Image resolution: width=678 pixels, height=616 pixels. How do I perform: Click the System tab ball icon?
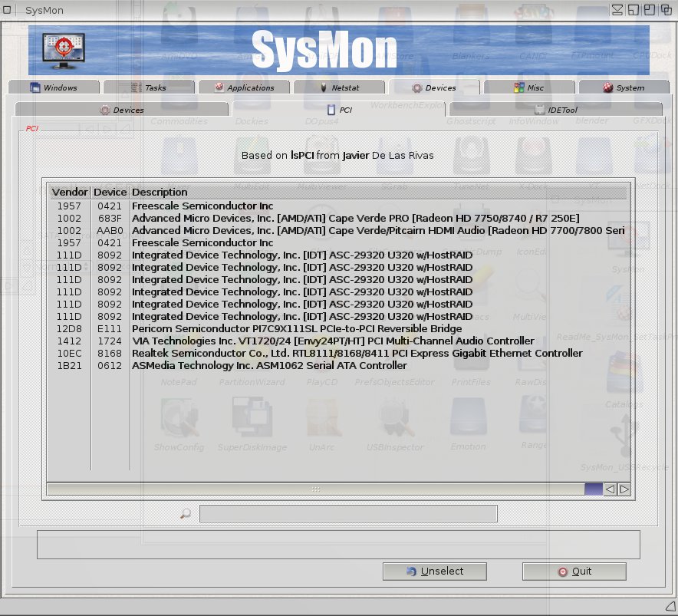(x=608, y=87)
